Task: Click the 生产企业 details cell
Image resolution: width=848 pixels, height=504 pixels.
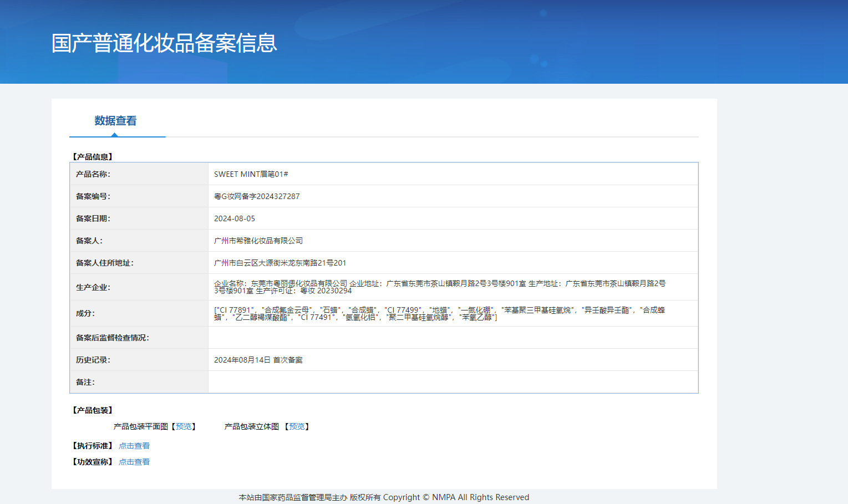Action: (x=453, y=287)
